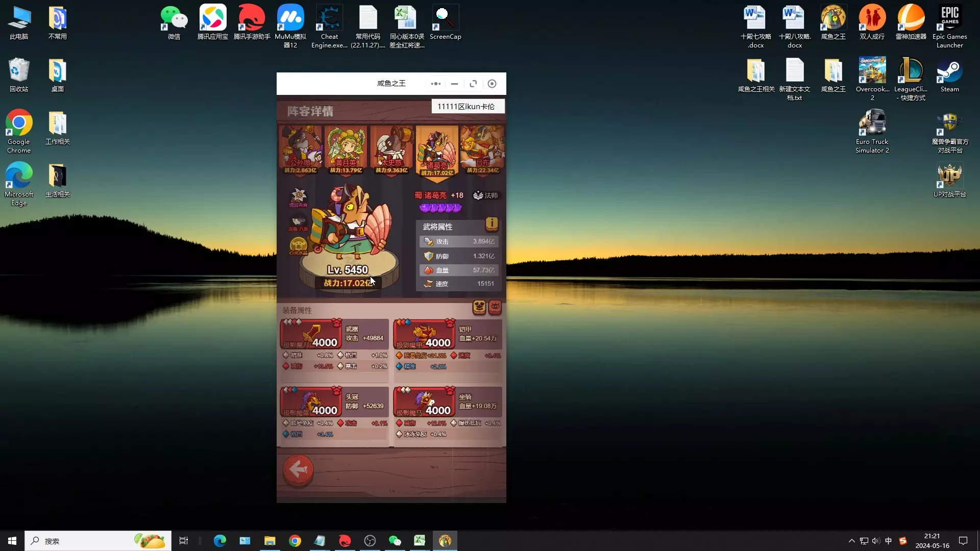Switch to the 吕布 hero tab
Image resolution: width=980 pixels, height=551 pixels.
pyautogui.click(x=482, y=149)
